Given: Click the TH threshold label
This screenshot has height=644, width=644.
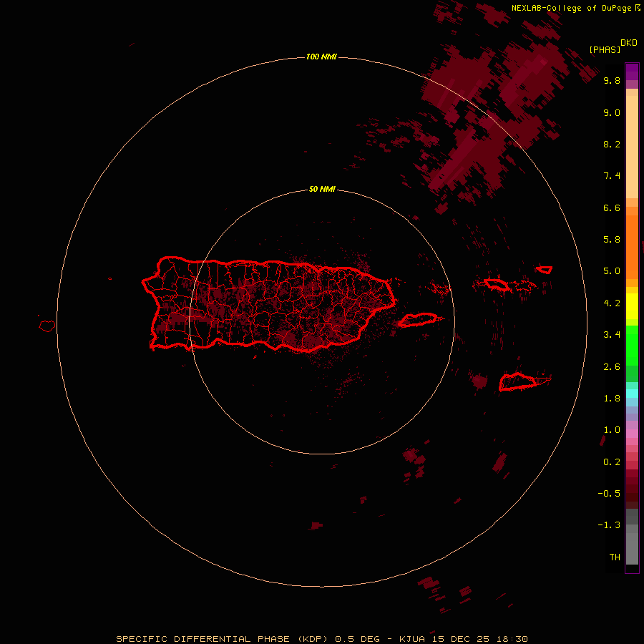Looking at the screenshot, I should [x=615, y=557].
